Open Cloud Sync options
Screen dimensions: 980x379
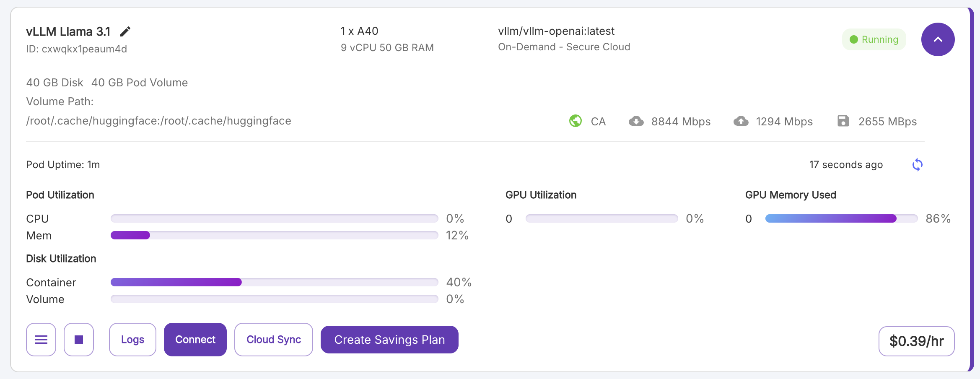click(274, 340)
